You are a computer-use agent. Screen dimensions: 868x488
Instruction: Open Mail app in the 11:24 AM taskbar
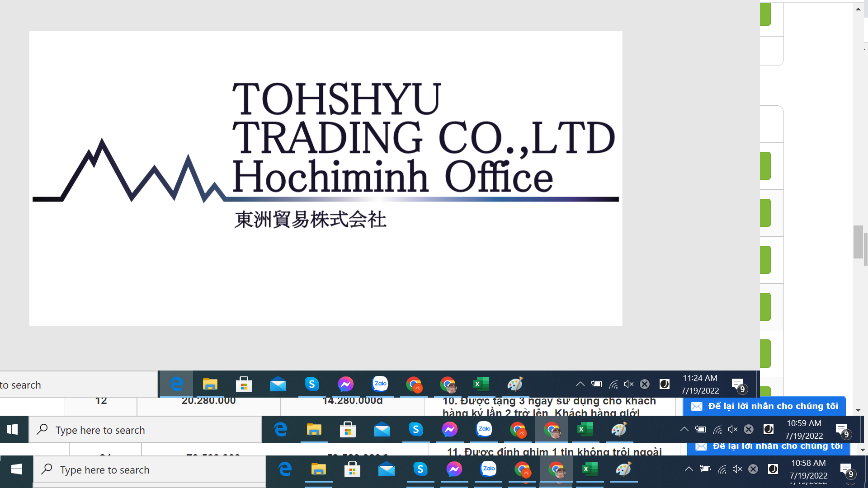click(278, 385)
